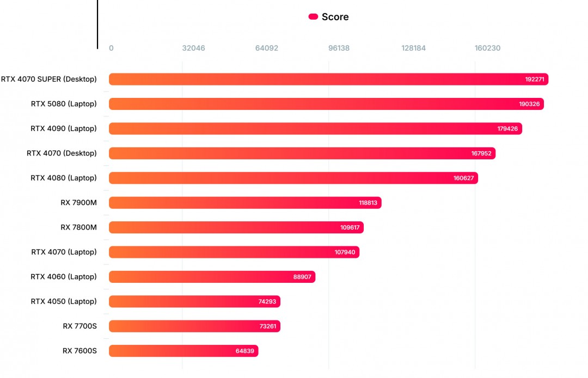Screen dimensions: 588x378
Task: Click the RX 7600S axis label
Action: (x=79, y=351)
